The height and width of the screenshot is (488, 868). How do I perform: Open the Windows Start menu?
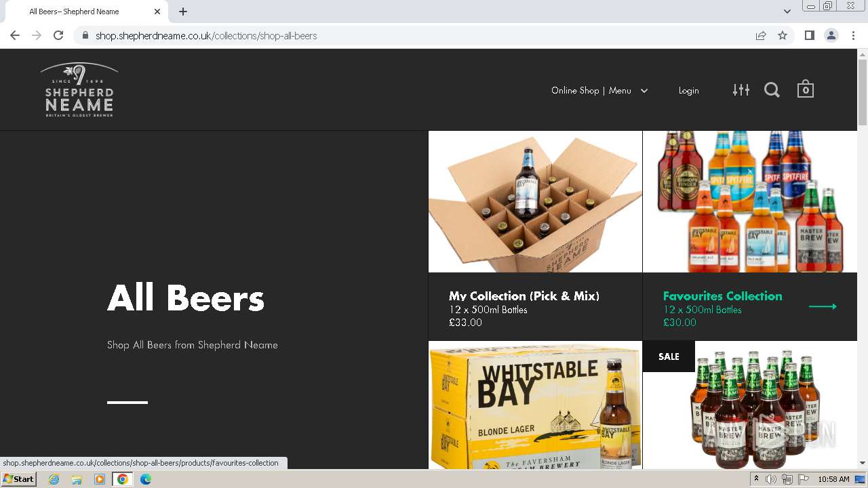pos(18,479)
